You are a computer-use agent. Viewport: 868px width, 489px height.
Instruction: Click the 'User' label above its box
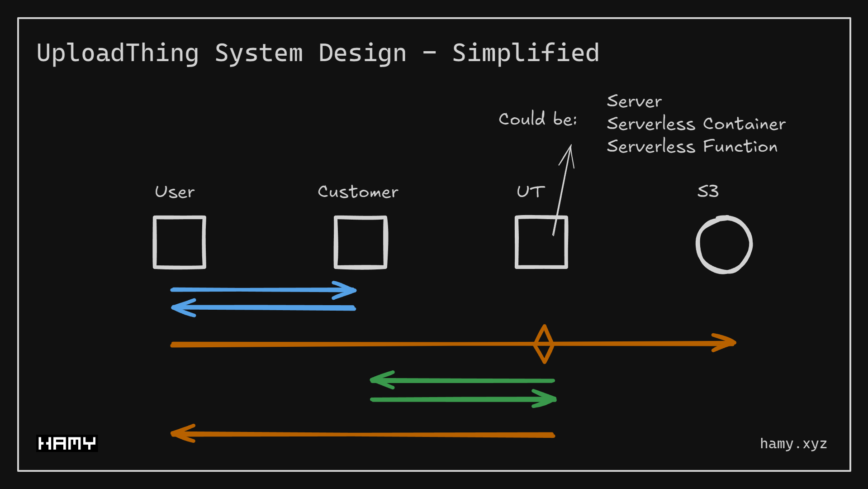tap(174, 192)
